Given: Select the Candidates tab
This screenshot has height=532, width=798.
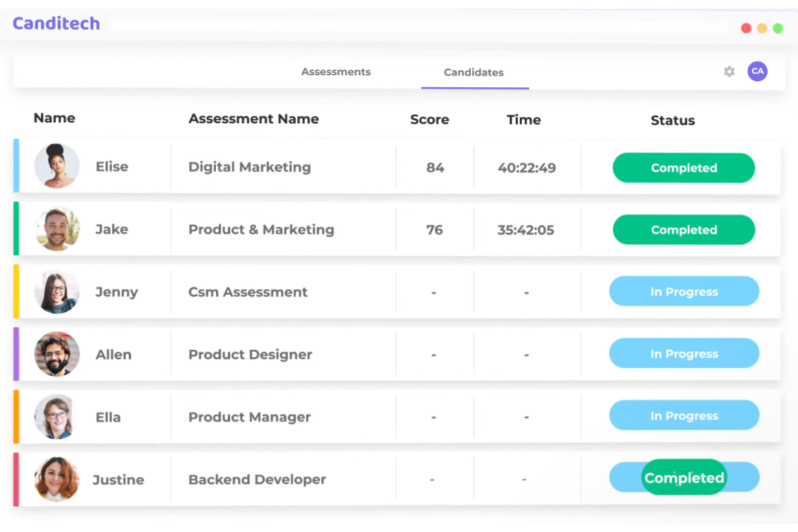Looking at the screenshot, I should click(x=473, y=73).
